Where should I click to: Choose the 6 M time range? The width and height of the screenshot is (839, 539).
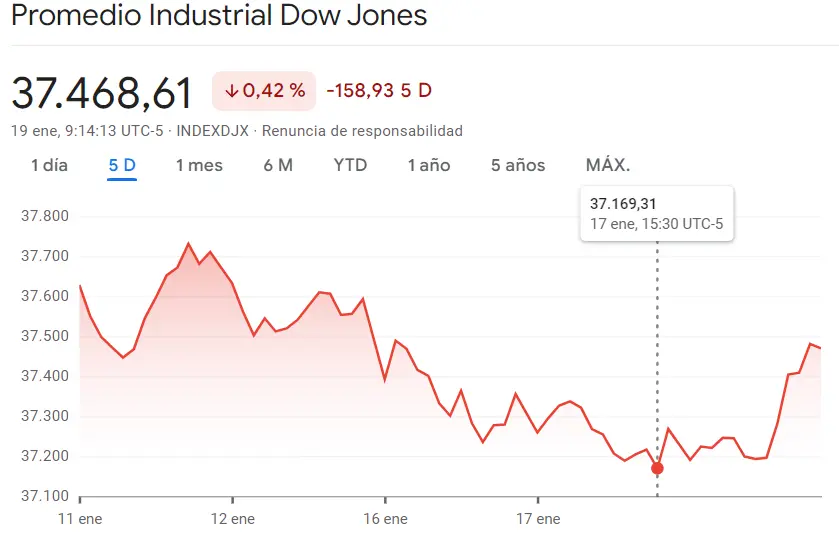pos(278,165)
